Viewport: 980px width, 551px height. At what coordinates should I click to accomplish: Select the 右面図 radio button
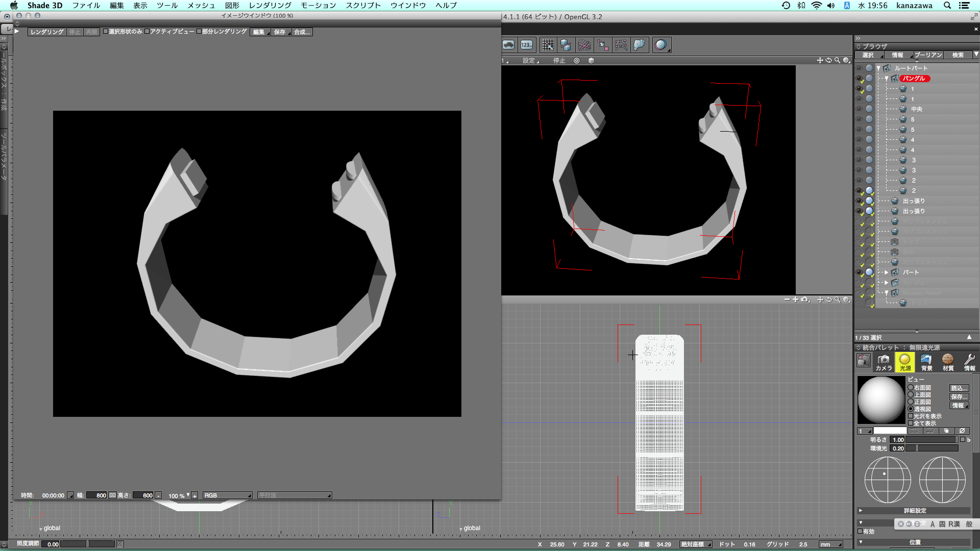click(x=911, y=388)
